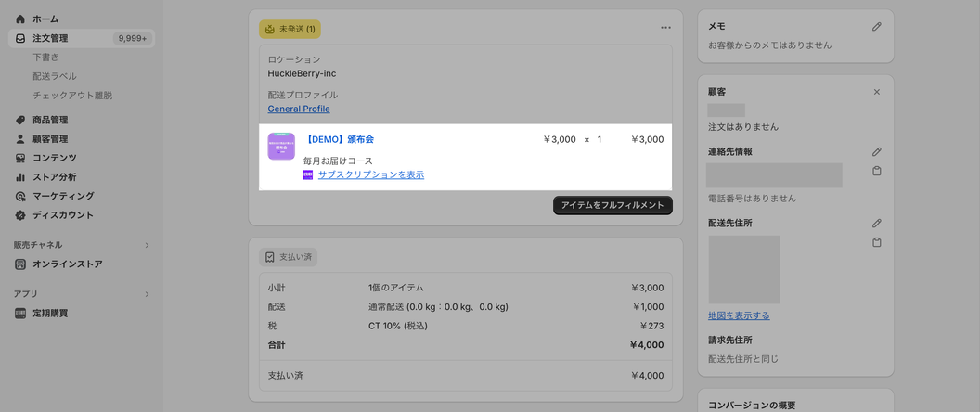This screenshot has width=980, height=412.
Task: Remove the customer with the 顧客 X
Action: click(x=876, y=92)
